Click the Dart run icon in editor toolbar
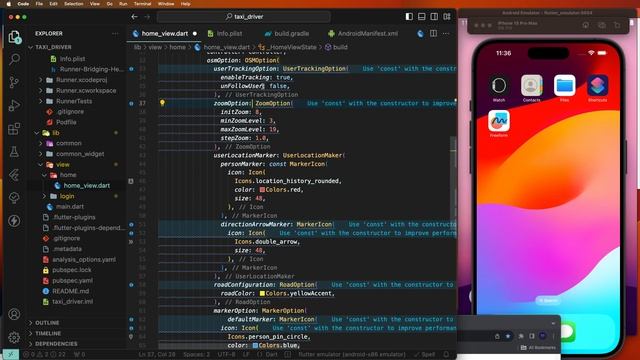This screenshot has width=640, height=360. point(420,33)
